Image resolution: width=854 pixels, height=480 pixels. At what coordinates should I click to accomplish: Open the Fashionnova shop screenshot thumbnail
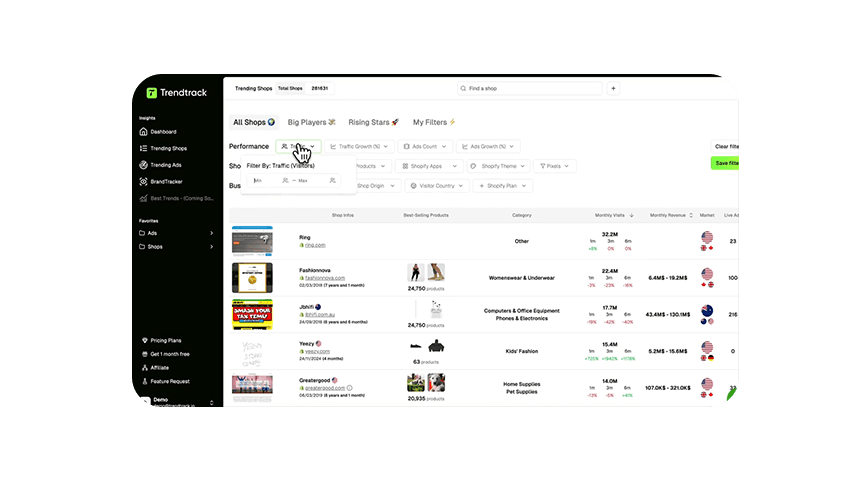click(252, 278)
